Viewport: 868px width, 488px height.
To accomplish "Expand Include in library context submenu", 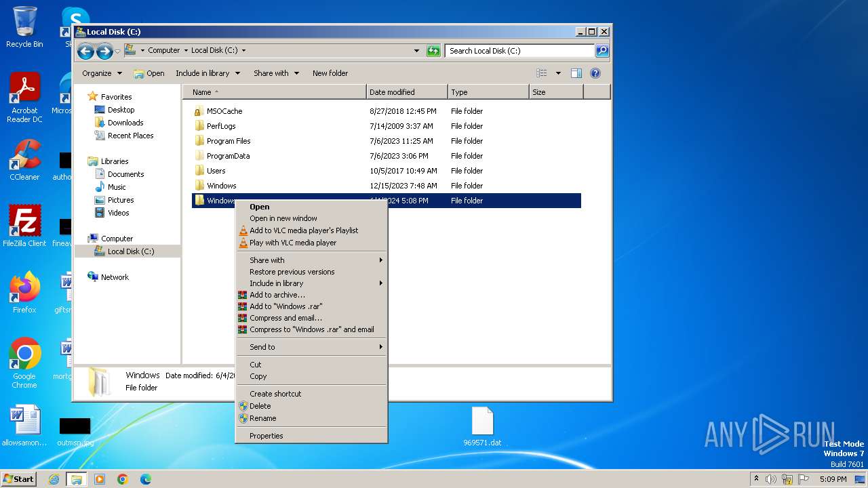I will pos(311,283).
